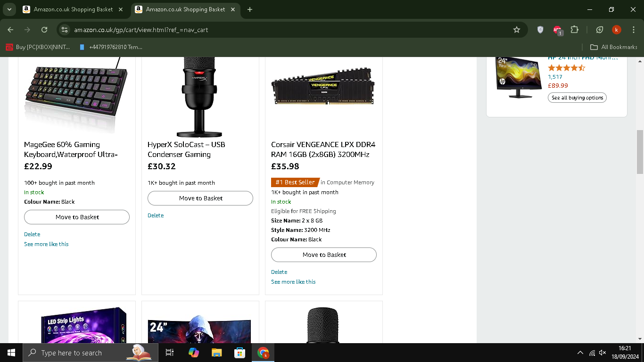The height and width of the screenshot is (362, 644).
Task: Click the £22.99 MageGee keyboard price
Action: coord(38,166)
